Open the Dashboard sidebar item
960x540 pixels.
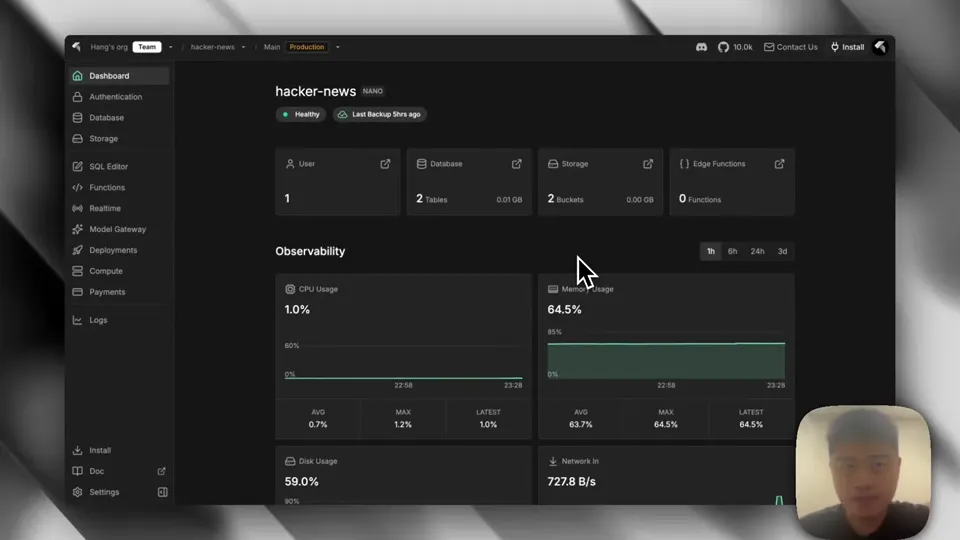coord(119,76)
